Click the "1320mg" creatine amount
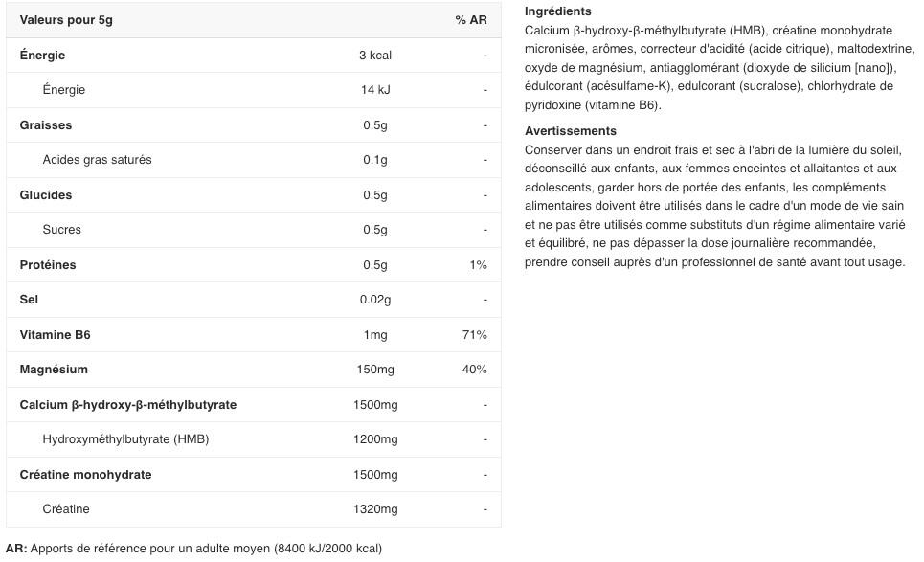The width and height of the screenshot is (924, 562). [x=375, y=509]
